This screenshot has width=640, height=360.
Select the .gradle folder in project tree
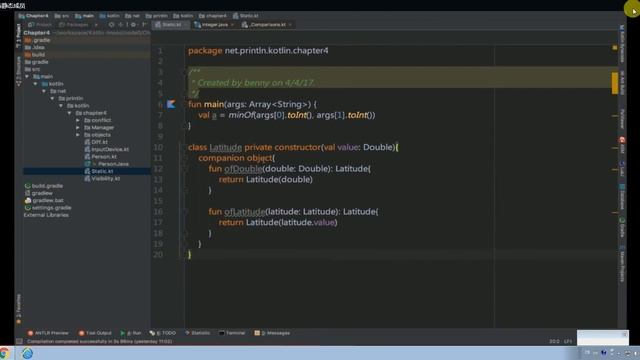37,40
